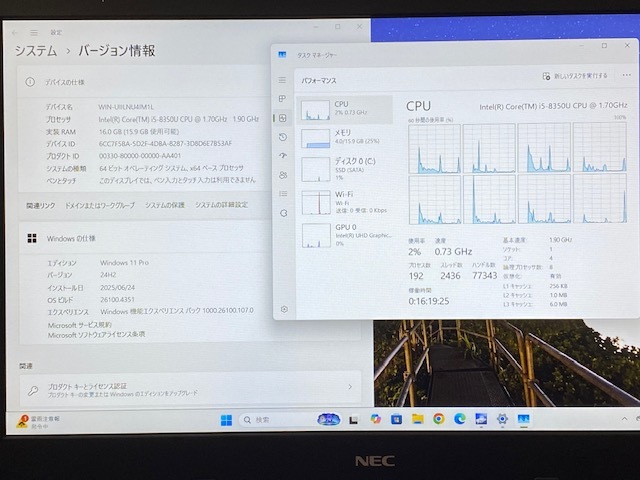Open システムの詳細設定 link

(x=221, y=205)
